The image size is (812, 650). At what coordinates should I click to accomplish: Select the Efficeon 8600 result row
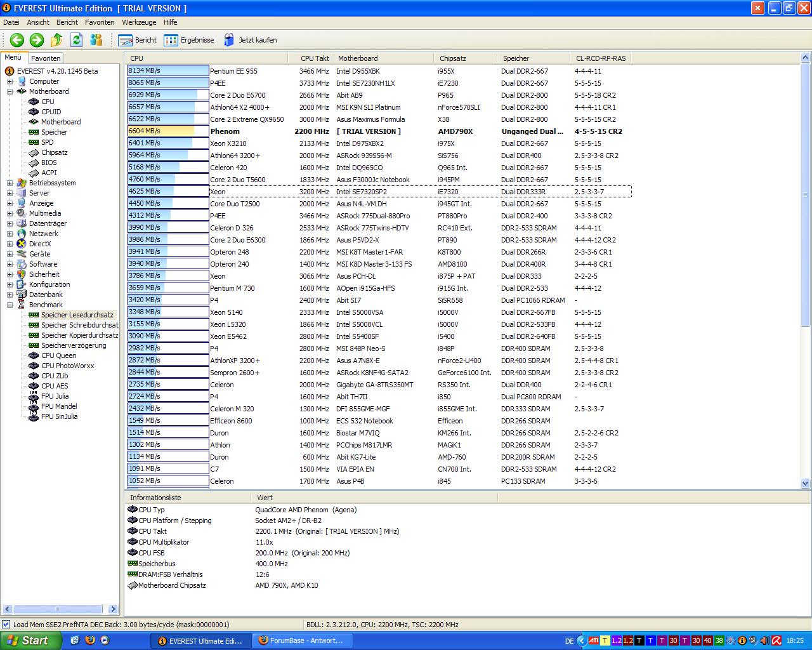click(379, 421)
